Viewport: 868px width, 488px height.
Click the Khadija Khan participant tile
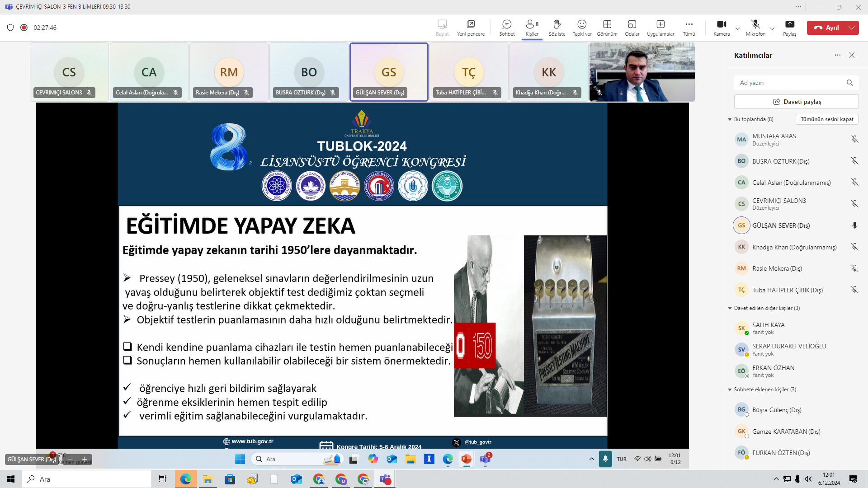549,72
